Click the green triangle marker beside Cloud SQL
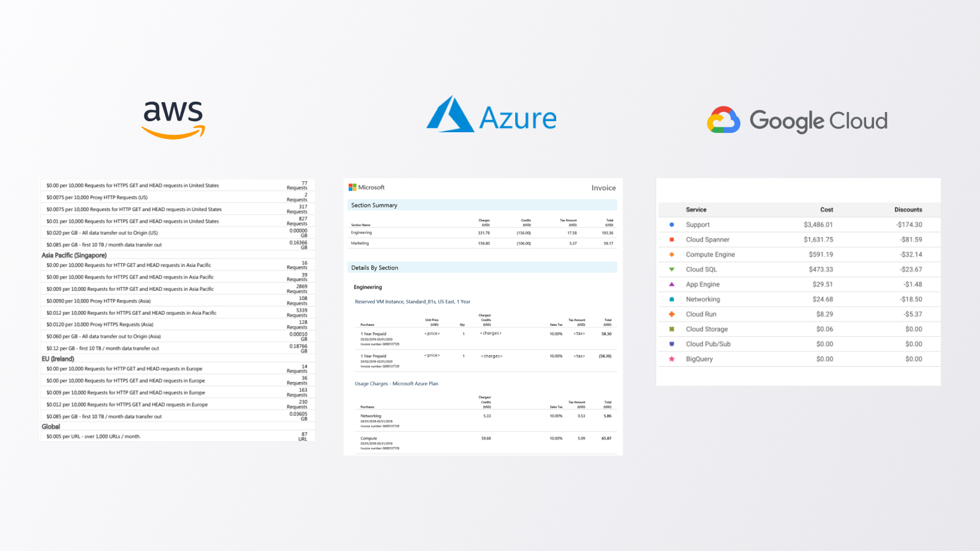Screen dimensions: 980x551 coord(672,269)
